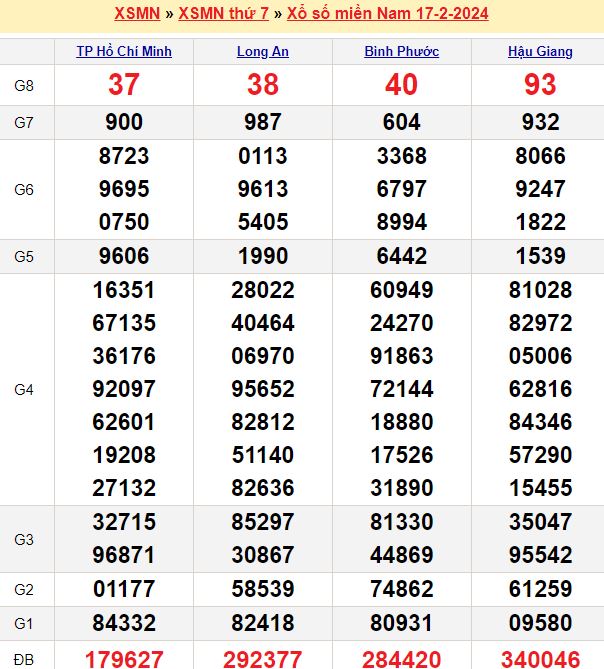This screenshot has height=669, width=604.
Task: Click special prize number 179627
Action: pos(124,658)
